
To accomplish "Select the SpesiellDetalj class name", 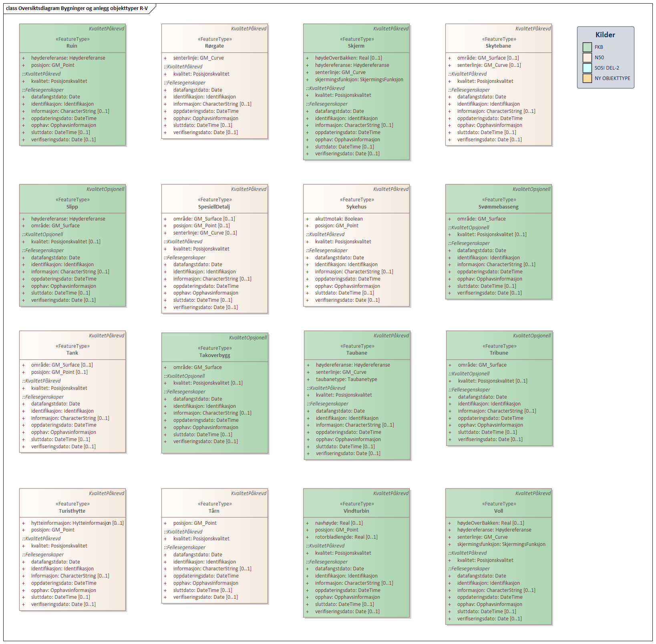I will point(214,207).
